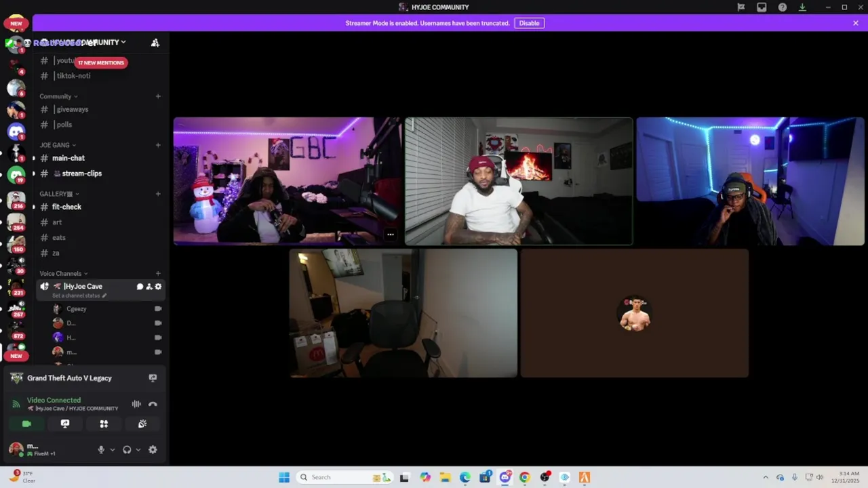The width and height of the screenshot is (868, 488).
Task: Toggle noise suppression waveform icon
Action: [x=136, y=404]
